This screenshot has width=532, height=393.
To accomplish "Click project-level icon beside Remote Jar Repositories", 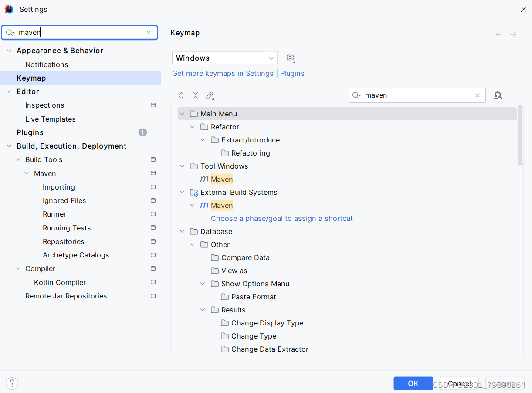I will (153, 296).
